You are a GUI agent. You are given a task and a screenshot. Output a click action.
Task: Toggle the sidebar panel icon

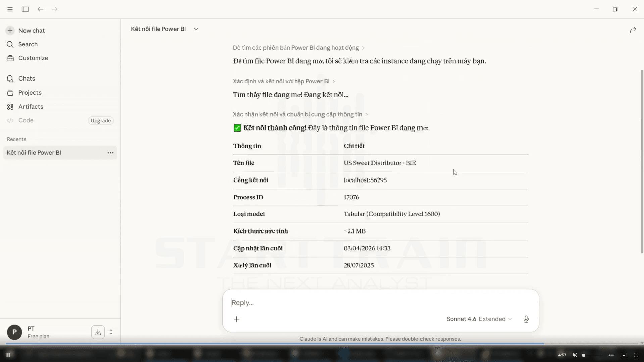(25, 9)
